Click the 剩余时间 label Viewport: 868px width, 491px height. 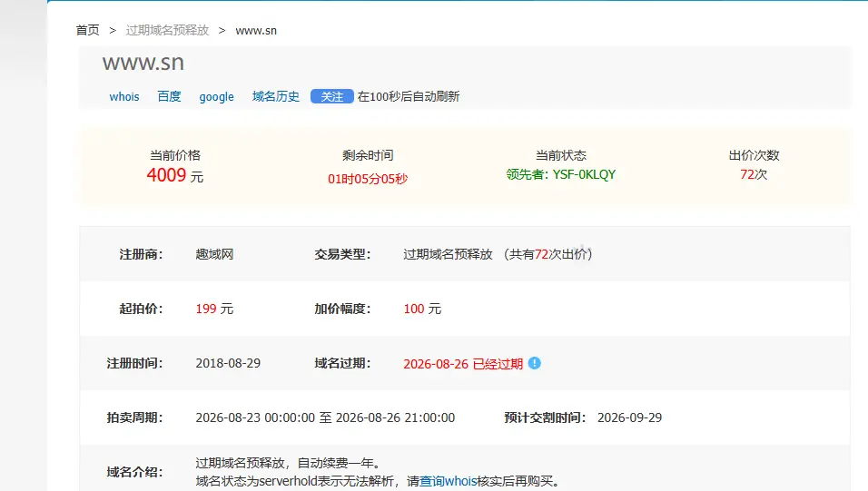point(368,155)
